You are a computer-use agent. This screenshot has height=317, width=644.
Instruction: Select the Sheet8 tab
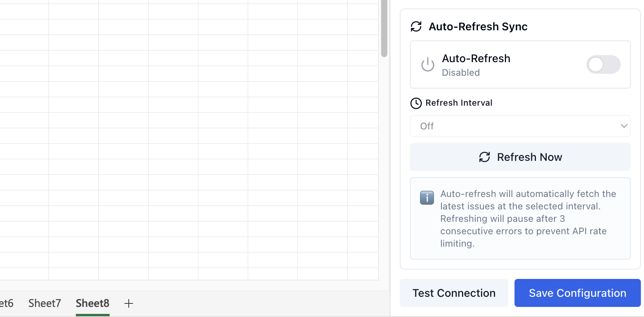coord(92,303)
